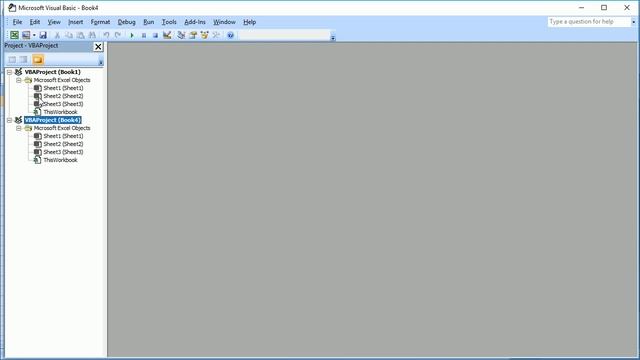Click the Undo arrow icon
640x360 pixels.
pos(106,36)
